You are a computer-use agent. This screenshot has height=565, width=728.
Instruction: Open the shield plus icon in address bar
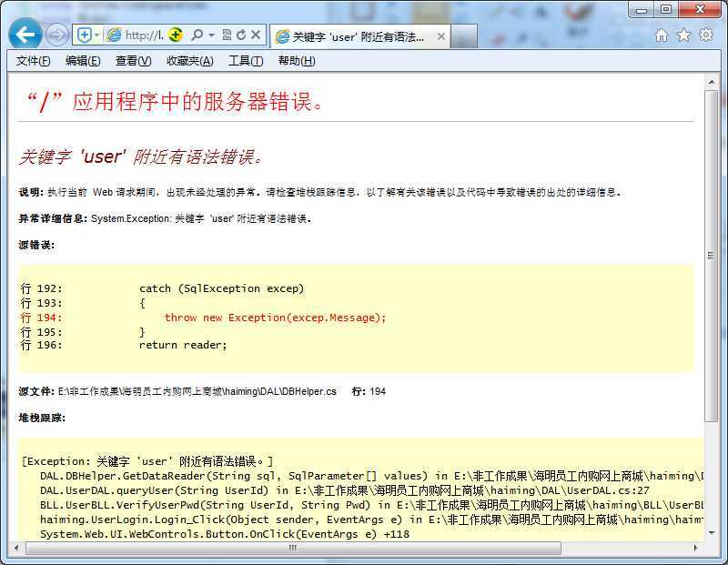tap(84, 35)
